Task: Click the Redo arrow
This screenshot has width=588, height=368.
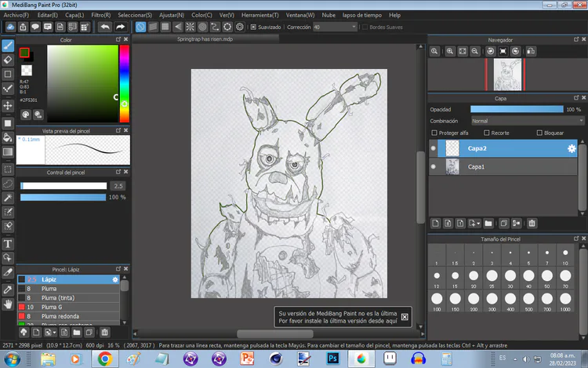Action: click(x=120, y=27)
